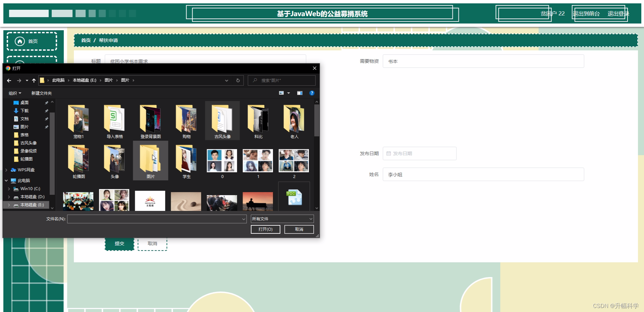Click the forward navigation arrow

tap(19, 81)
